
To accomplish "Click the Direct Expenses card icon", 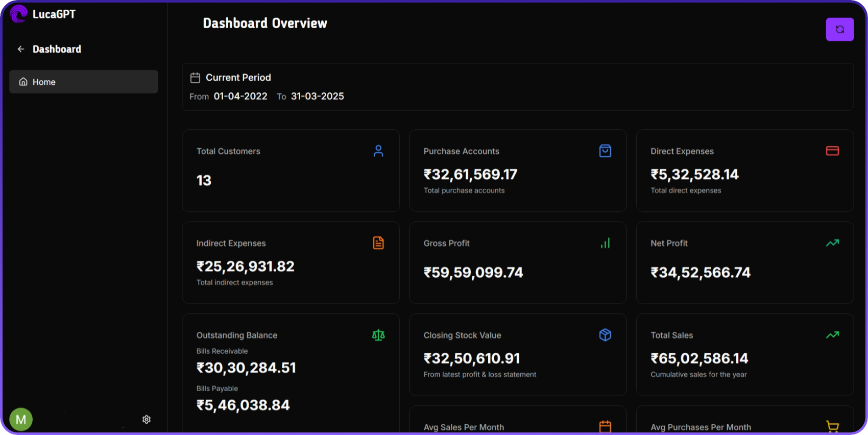I will (x=832, y=151).
